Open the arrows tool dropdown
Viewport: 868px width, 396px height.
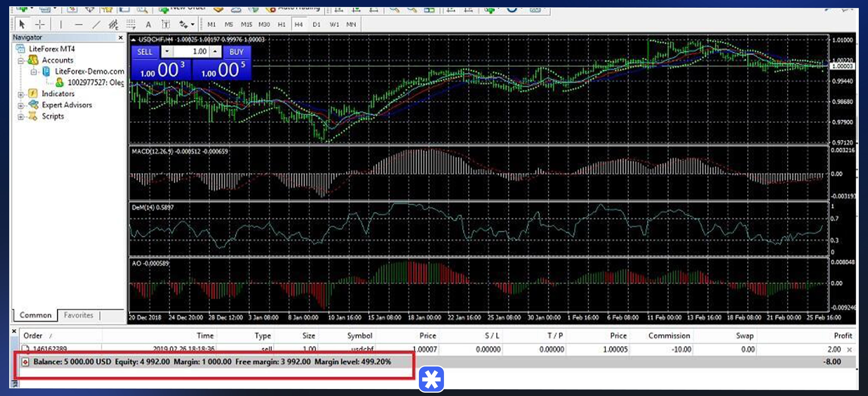(x=192, y=25)
